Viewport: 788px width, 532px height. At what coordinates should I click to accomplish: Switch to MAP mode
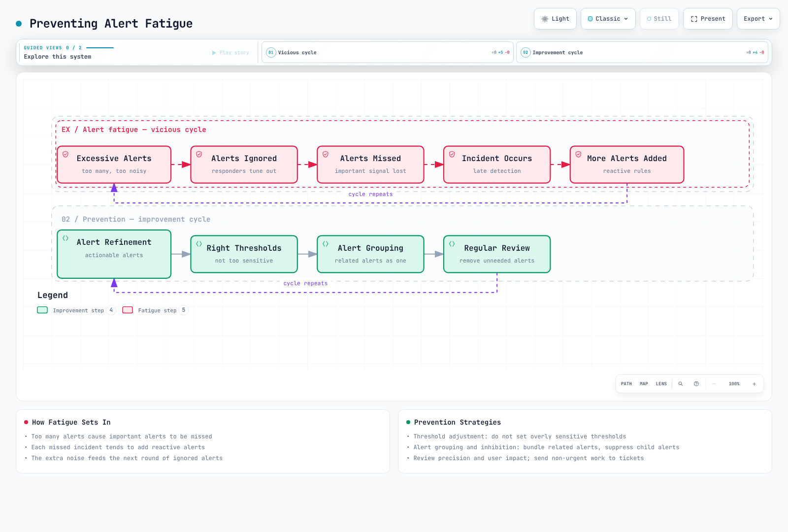(x=644, y=384)
